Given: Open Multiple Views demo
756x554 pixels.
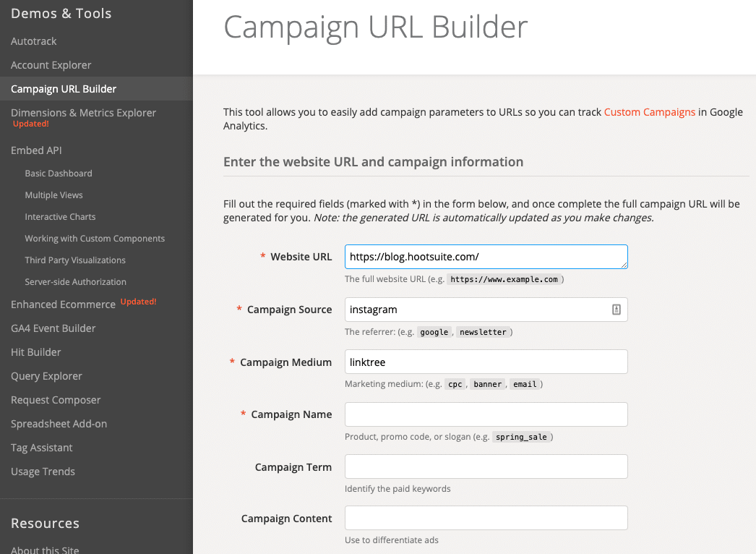Looking at the screenshot, I should point(53,195).
